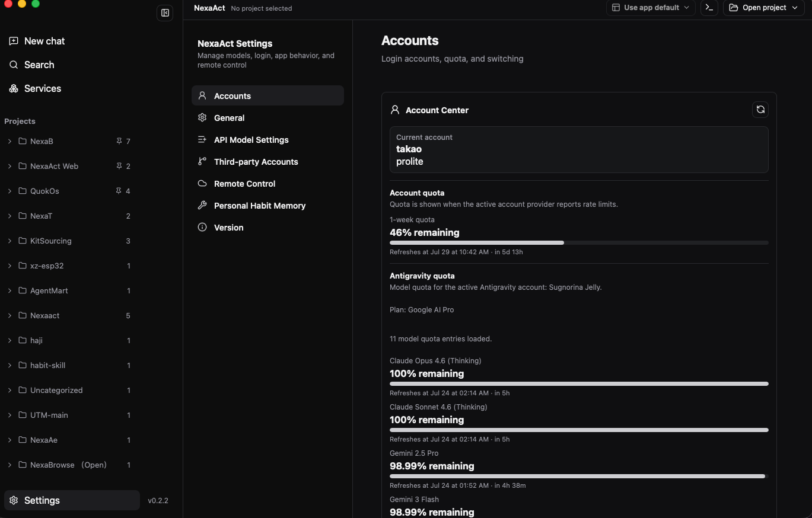Click the KitSourcing folder icon
This screenshot has height=518, width=812.
point(23,241)
